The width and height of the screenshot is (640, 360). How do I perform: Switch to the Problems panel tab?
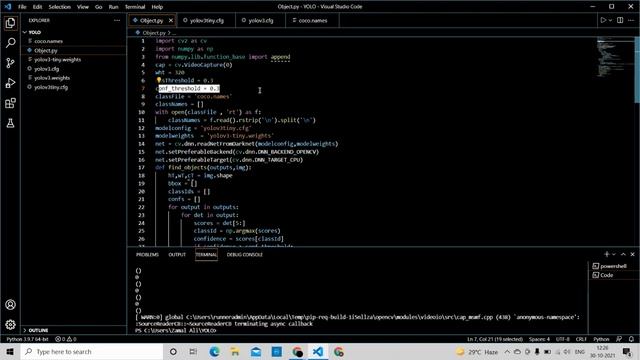click(147, 254)
